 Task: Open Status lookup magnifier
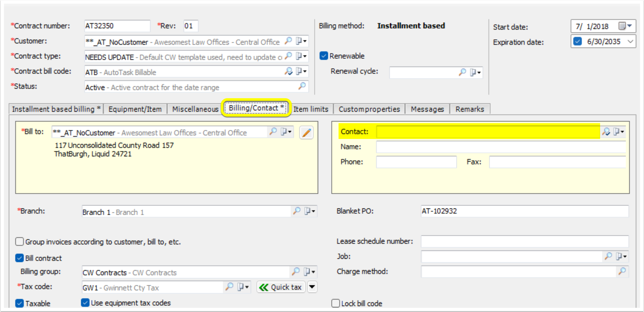tap(302, 86)
